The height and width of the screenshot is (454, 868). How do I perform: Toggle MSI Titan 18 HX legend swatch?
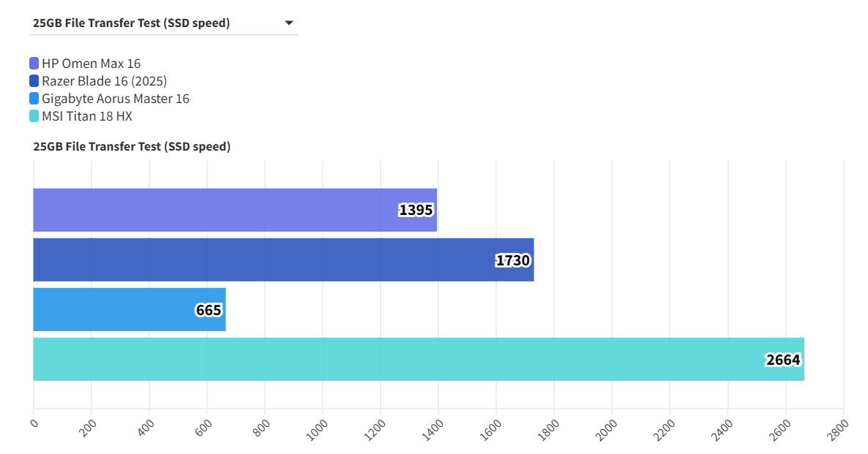click(x=34, y=116)
